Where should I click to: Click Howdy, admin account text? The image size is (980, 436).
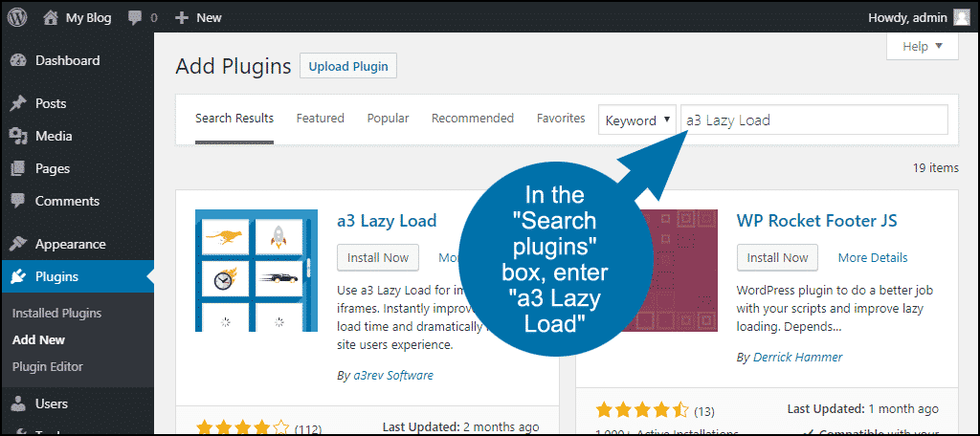[x=907, y=18]
